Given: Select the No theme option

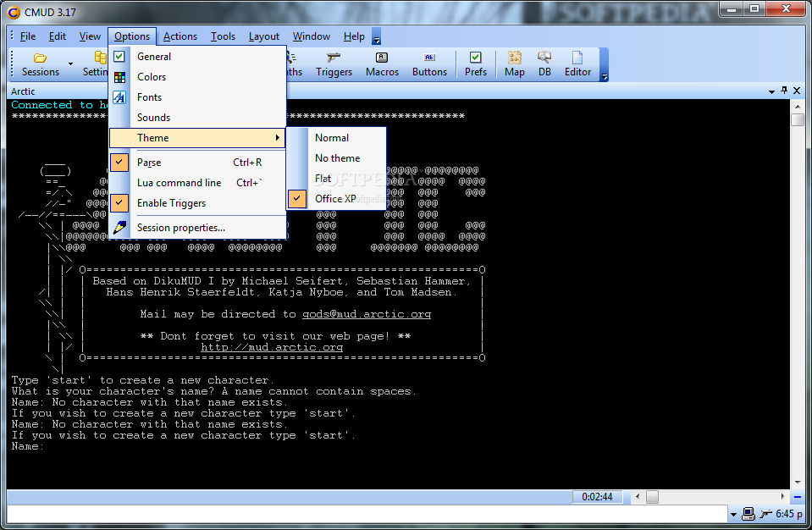Looking at the screenshot, I should [x=337, y=157].
